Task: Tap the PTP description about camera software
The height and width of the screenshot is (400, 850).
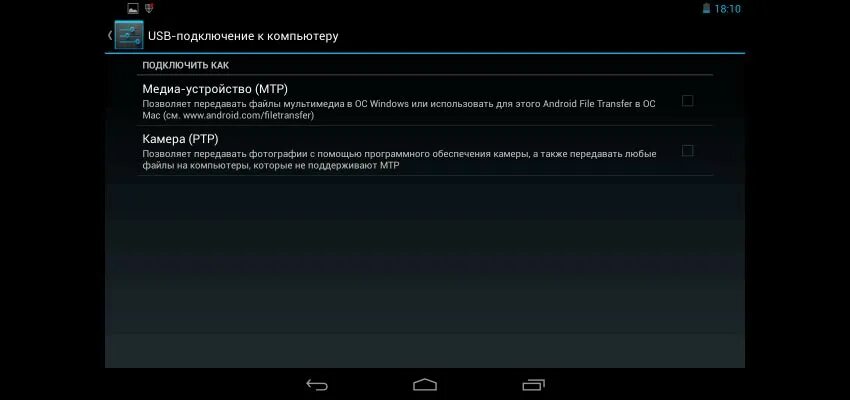Action: (x=400, y=160)
